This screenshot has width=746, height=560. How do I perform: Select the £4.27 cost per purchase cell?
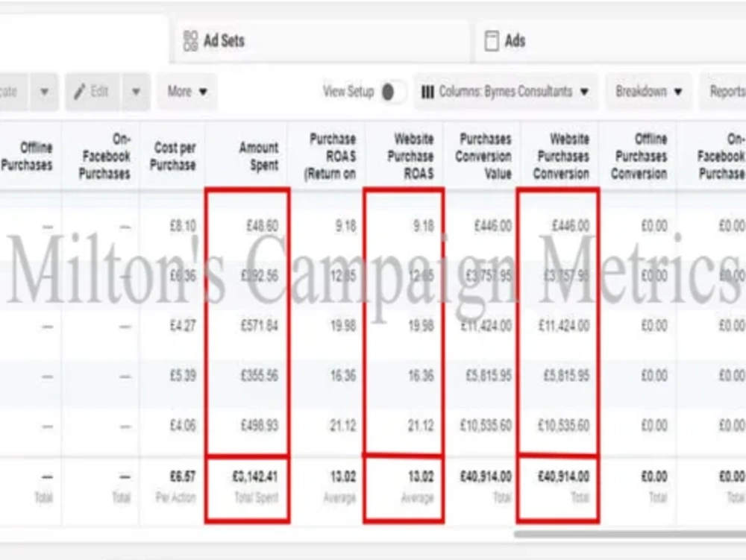coord(183,326)
